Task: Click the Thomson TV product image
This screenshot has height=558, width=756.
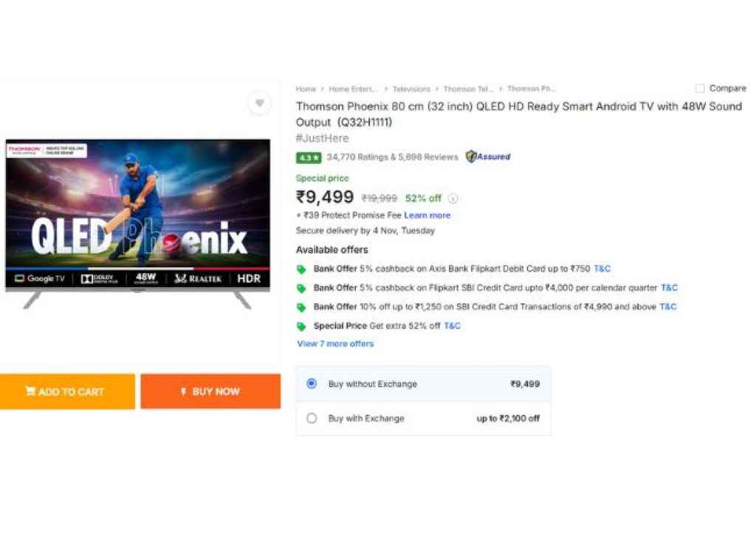Action: click(138, 223)
